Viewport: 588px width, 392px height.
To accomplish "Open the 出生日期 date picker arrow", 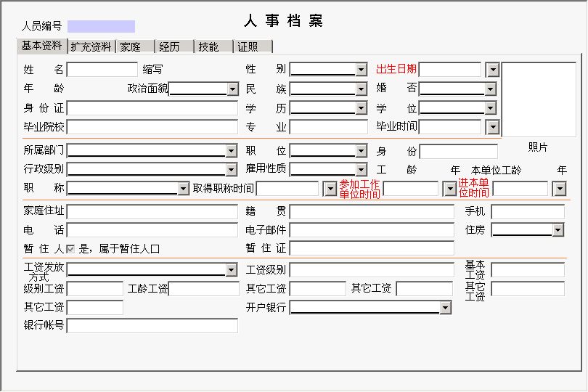I will tap(492, 70).
